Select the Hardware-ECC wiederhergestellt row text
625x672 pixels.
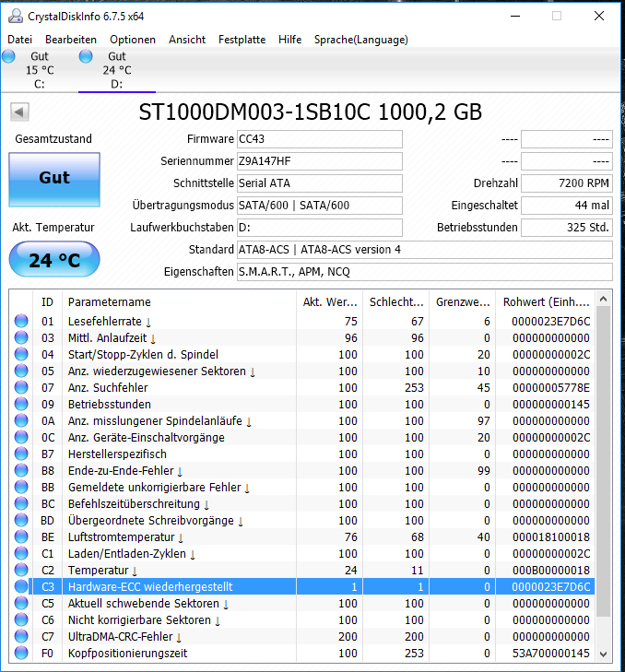click(150, 586)
